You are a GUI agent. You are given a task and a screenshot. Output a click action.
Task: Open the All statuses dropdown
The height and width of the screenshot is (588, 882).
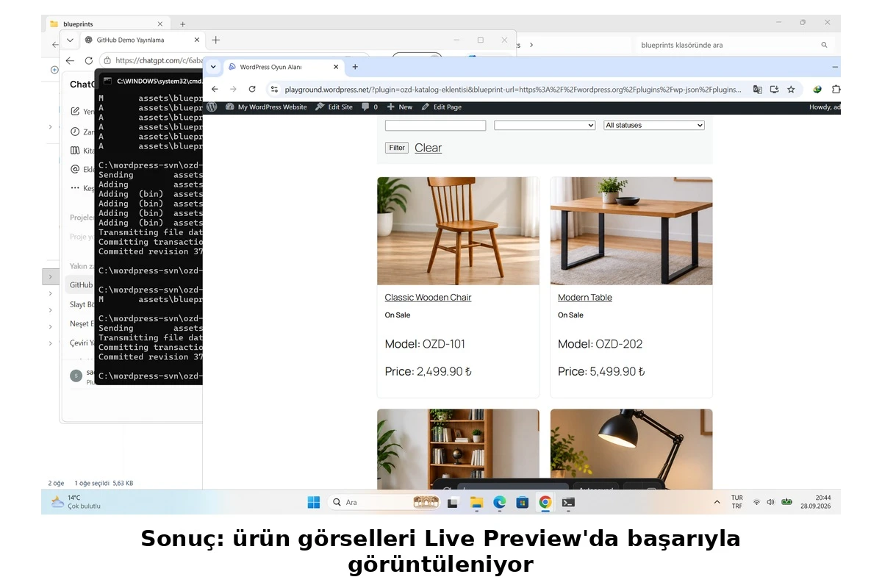point(654,126)
